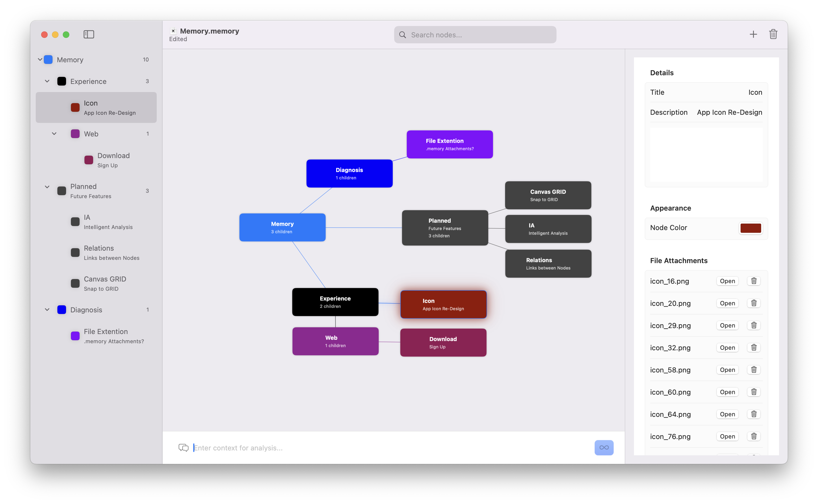Collapse the Experience sidebar group
Screen dimensions: 818x504
47,81
